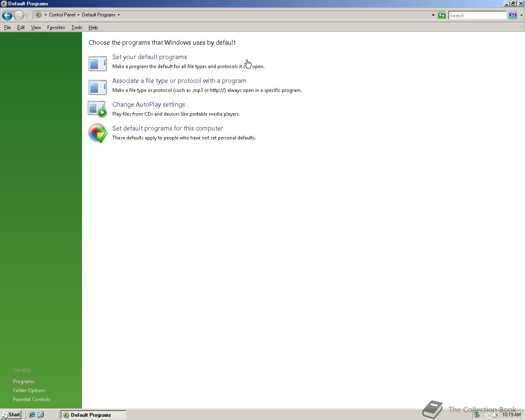Open the View menu

tap(36, 27)
